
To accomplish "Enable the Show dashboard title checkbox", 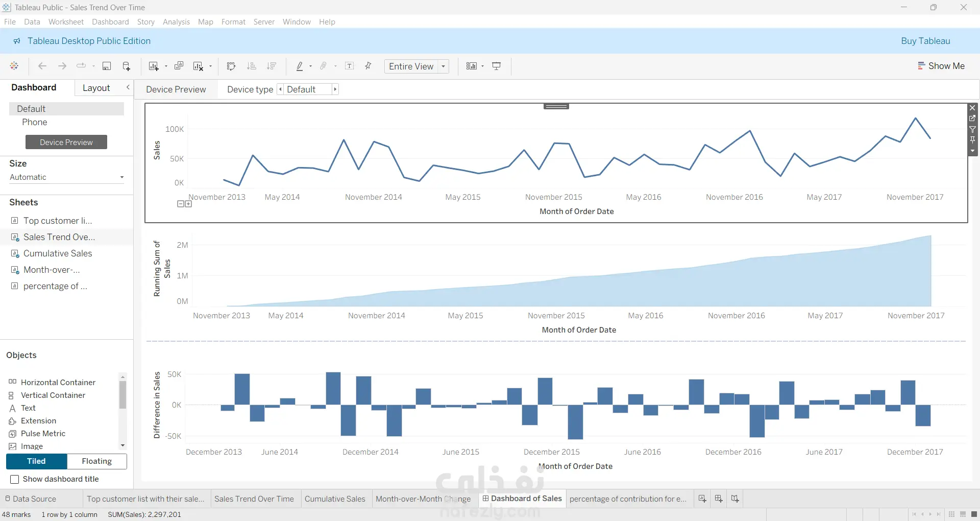I will click(15, 479).
